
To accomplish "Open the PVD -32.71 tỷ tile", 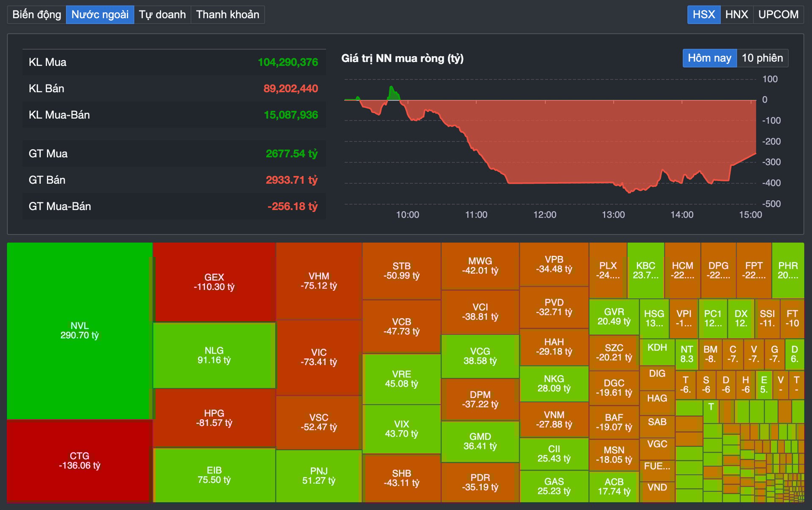I will click(x=554, y=307).
